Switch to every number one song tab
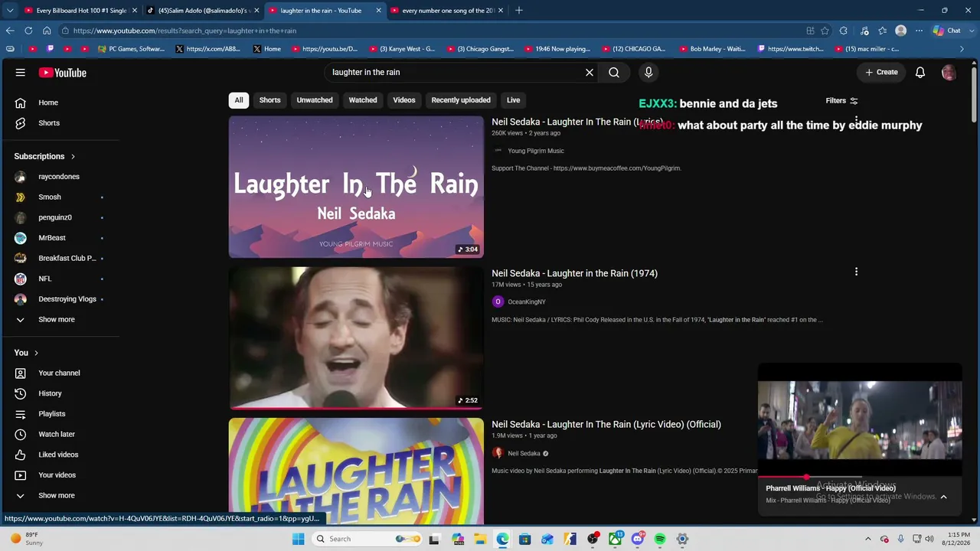This screenshot has height=551, width=980. 448,11
